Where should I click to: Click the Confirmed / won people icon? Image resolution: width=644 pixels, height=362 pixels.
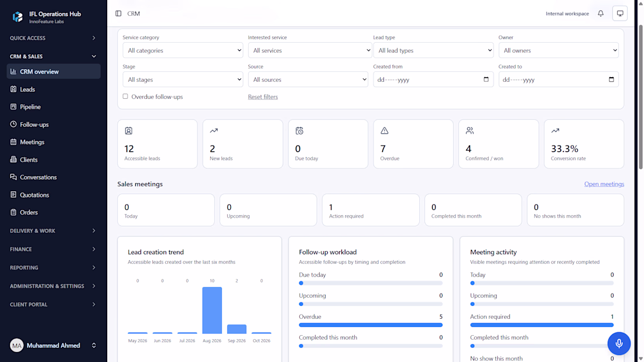click(470, 130)
